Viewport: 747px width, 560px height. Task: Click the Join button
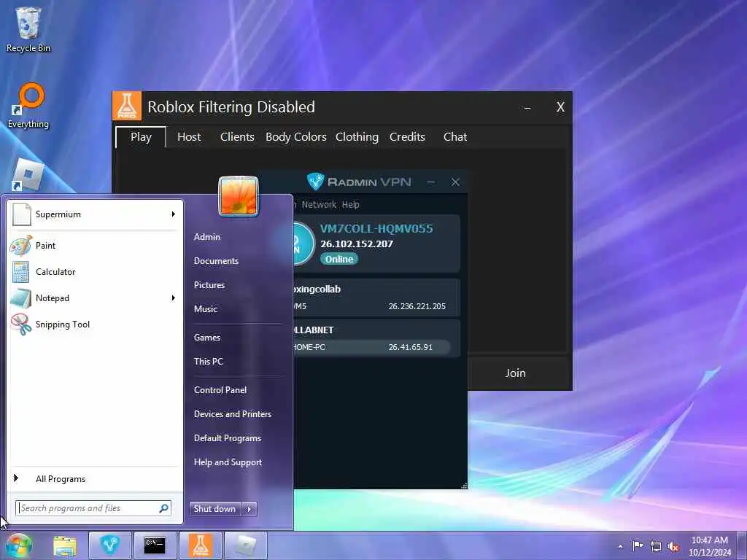(516, 373)
